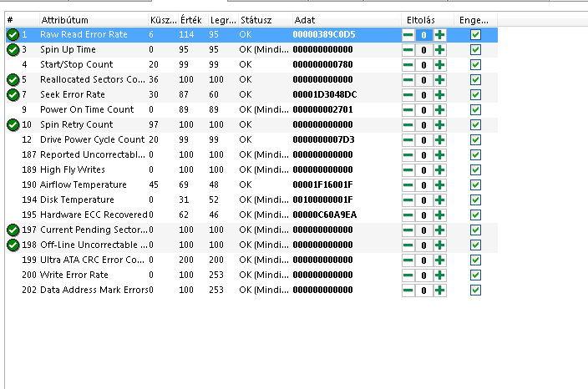Click minus offset button for Raw Read Error Rate
588x389 pixels.
408,35
